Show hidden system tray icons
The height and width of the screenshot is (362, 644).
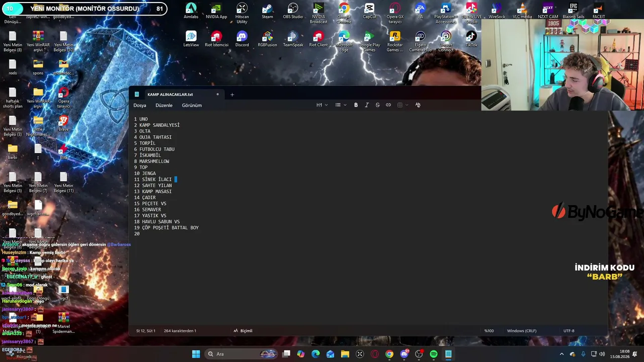pyautogui.click(x=562, y=354)
